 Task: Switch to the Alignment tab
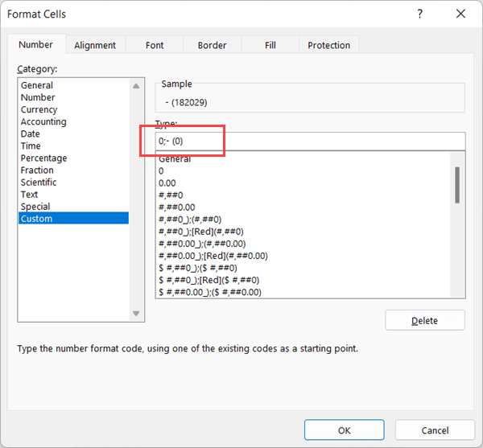point(95,45)
